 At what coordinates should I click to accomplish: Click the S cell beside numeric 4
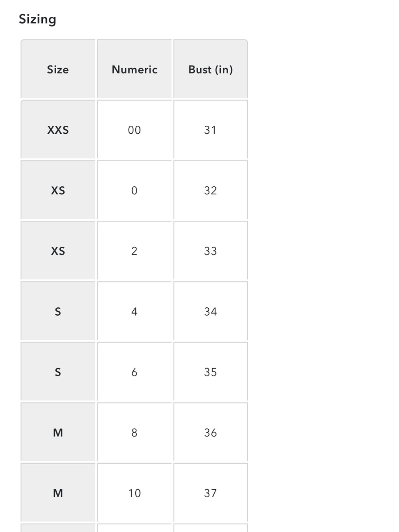coord(58,311)
